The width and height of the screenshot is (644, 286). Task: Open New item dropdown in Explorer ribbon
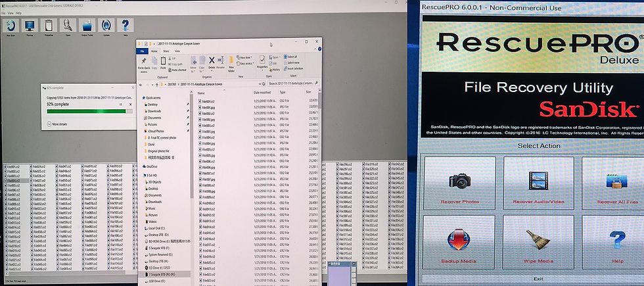[x=244, y=58]
